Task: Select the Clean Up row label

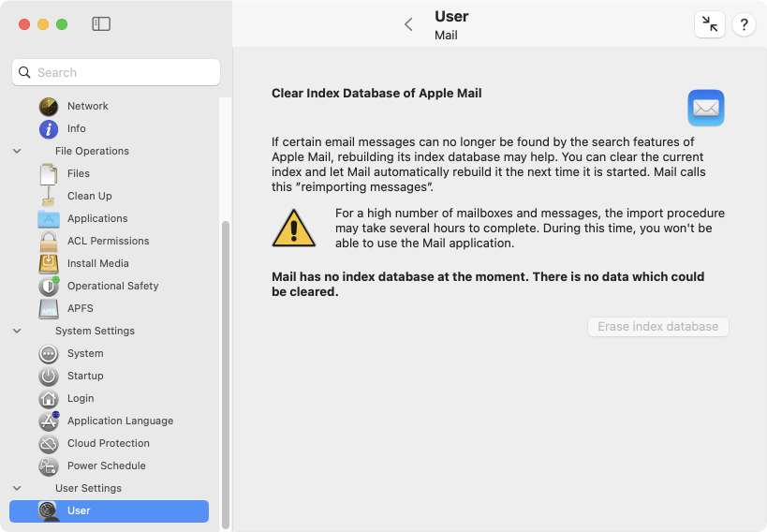Action: [90, 197]
